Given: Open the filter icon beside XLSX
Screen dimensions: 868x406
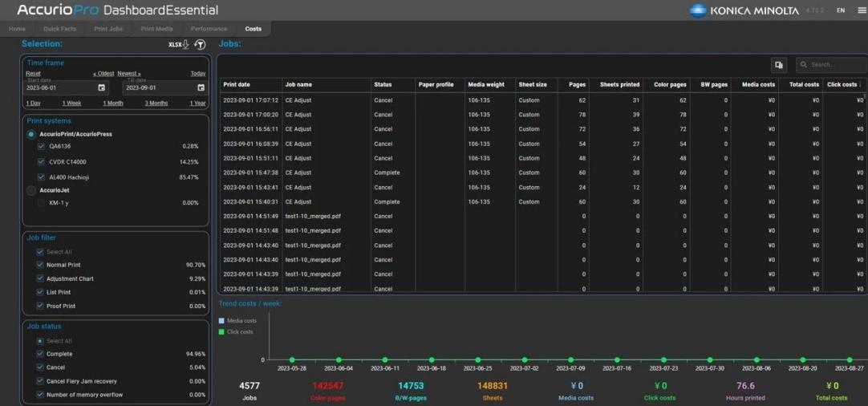Looking at the screenshot, I should tap(201, 44).
